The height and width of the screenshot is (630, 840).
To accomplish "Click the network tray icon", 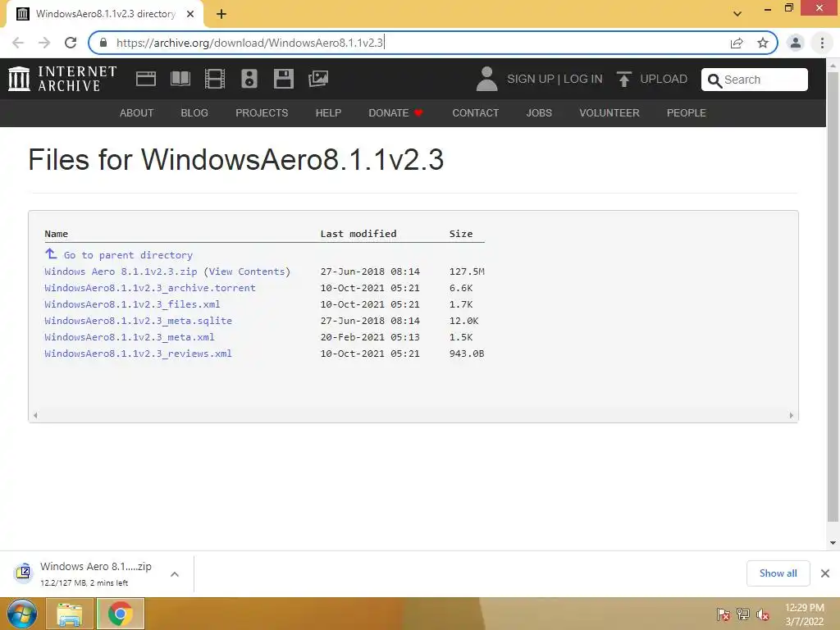I will (743, 614).
